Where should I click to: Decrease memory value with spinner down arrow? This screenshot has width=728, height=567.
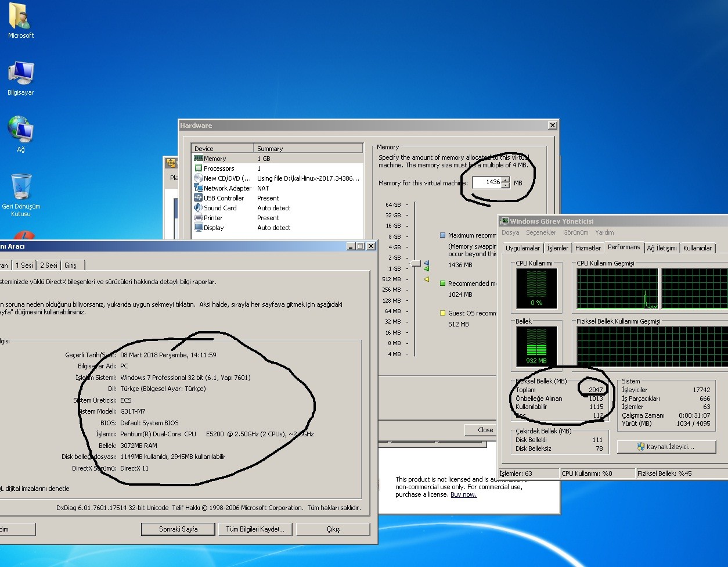tap(505, 185)
